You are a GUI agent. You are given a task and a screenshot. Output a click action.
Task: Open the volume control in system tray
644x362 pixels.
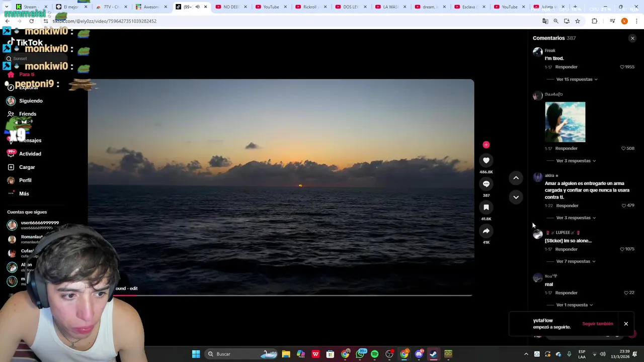(x=603, y=354)
